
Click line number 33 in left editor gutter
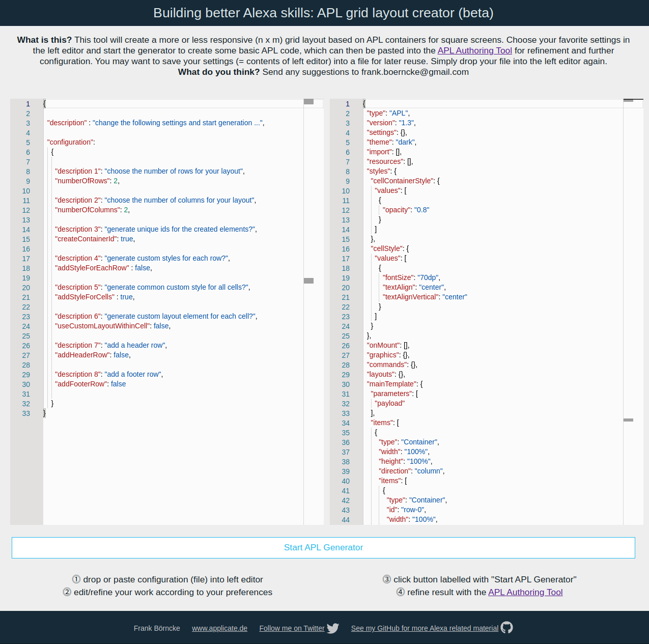[26, 413]
